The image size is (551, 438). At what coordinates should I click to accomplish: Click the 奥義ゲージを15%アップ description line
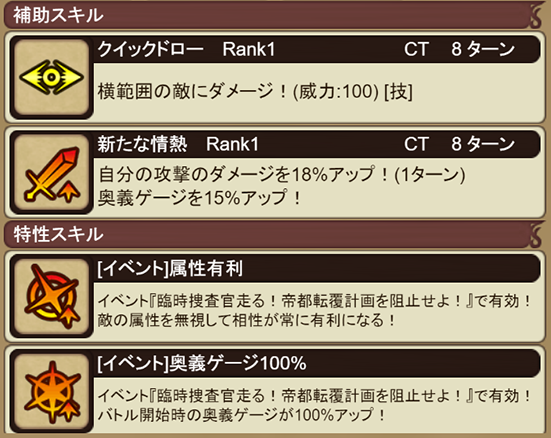point(200,198)
